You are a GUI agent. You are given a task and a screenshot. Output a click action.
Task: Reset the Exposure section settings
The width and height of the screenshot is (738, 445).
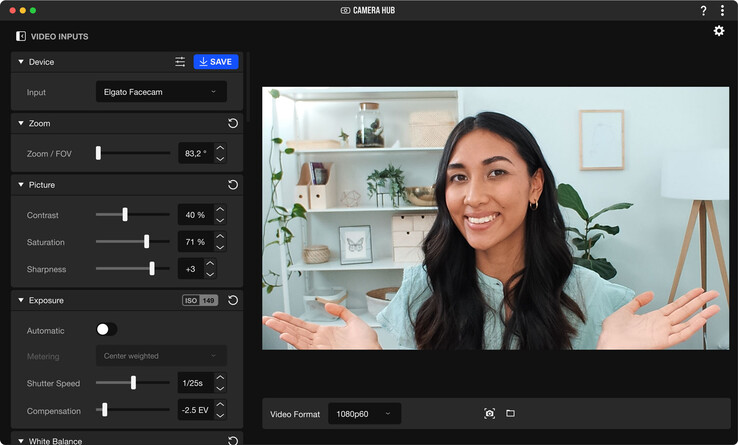pos(233,300)
